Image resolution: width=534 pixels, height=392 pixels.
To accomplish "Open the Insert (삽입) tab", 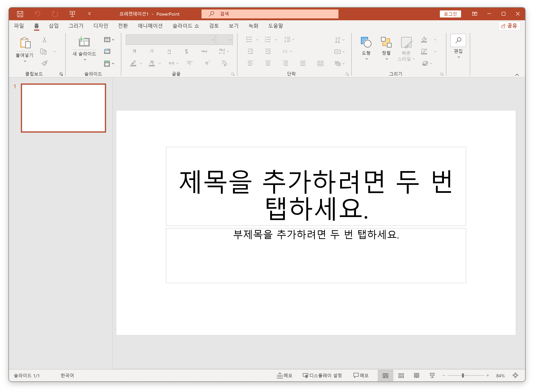I will (54, 26).
